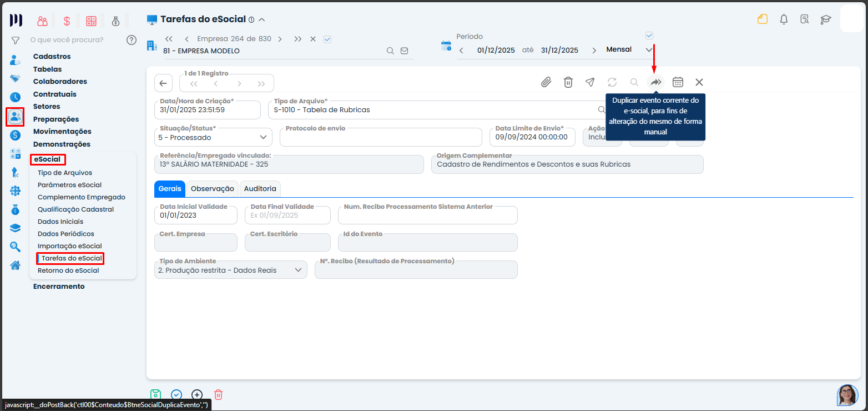Image resolution: width=868 pixels, height=411 pixels.
Task: Click the paper plane send icon
Action: pos(590,82)
